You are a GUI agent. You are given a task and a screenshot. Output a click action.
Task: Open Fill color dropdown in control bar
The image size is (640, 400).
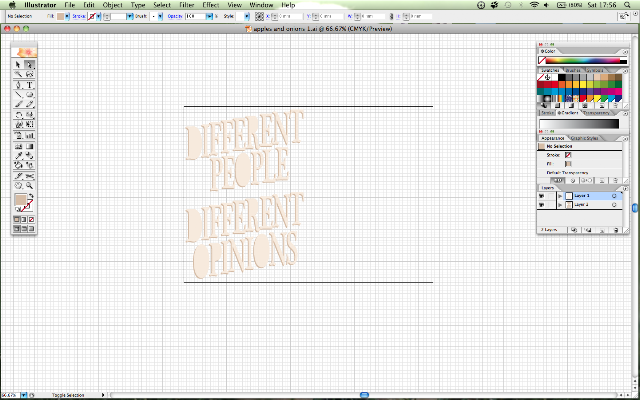click(x=67, y=16)
